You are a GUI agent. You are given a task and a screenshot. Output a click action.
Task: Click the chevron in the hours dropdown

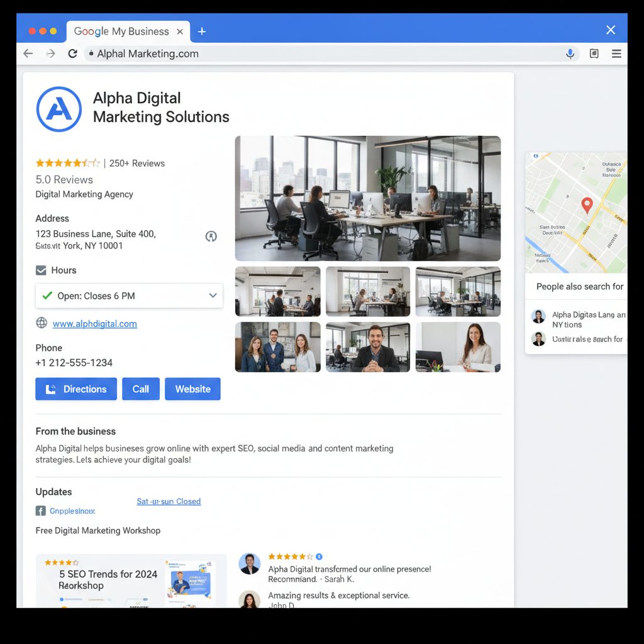[213, 296]
